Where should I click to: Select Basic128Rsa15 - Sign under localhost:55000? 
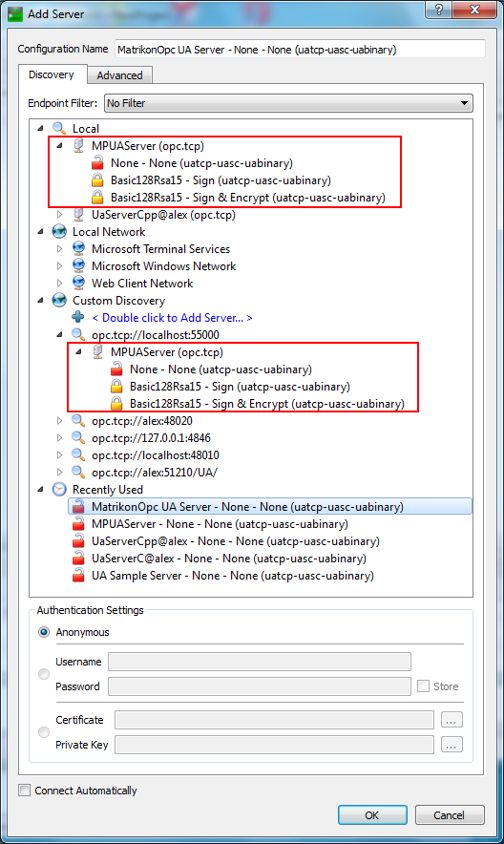[x=240, y=387]
